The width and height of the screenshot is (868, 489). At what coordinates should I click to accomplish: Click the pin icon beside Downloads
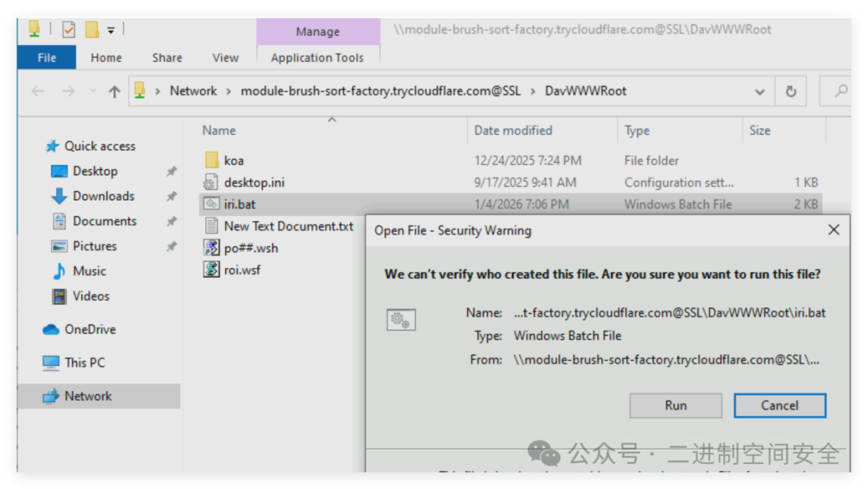click(172, 196)
